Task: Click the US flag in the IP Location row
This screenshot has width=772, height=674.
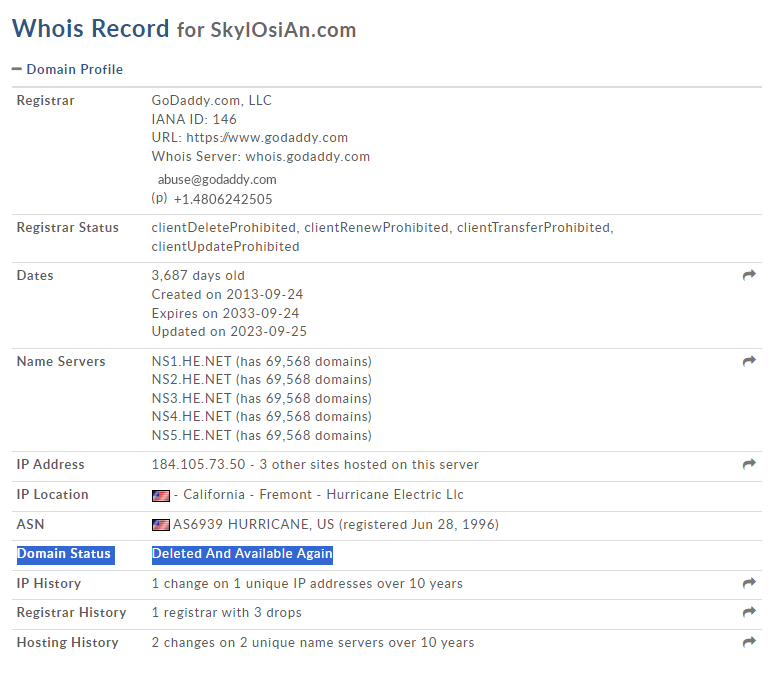Action: point(161,496)
